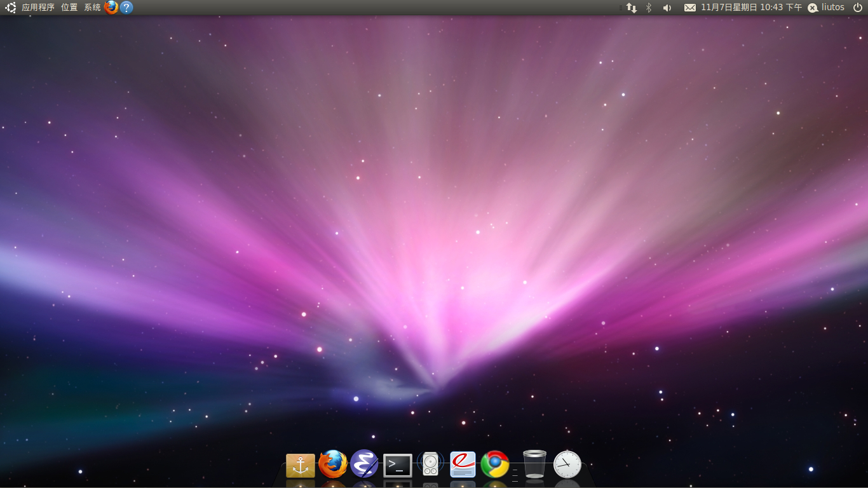The image size is (868, 488).
Task: Open the liutos user status menu
Action: coord(826,8)
